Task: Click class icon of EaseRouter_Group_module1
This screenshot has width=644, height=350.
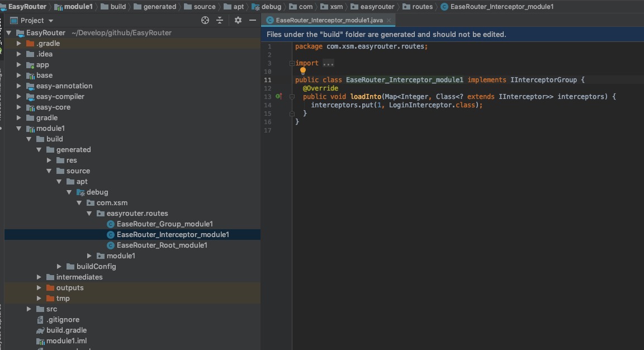Action: click(x=111, y=224)
